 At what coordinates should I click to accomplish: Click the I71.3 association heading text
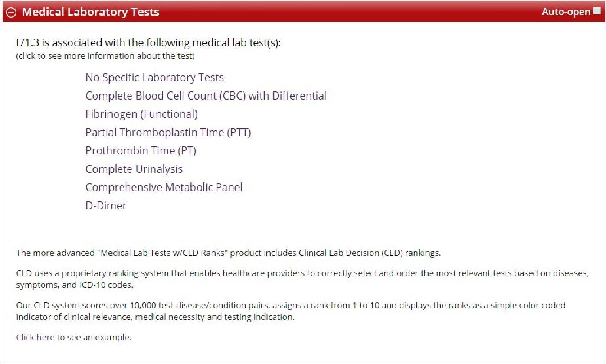(x=148, y=43)
